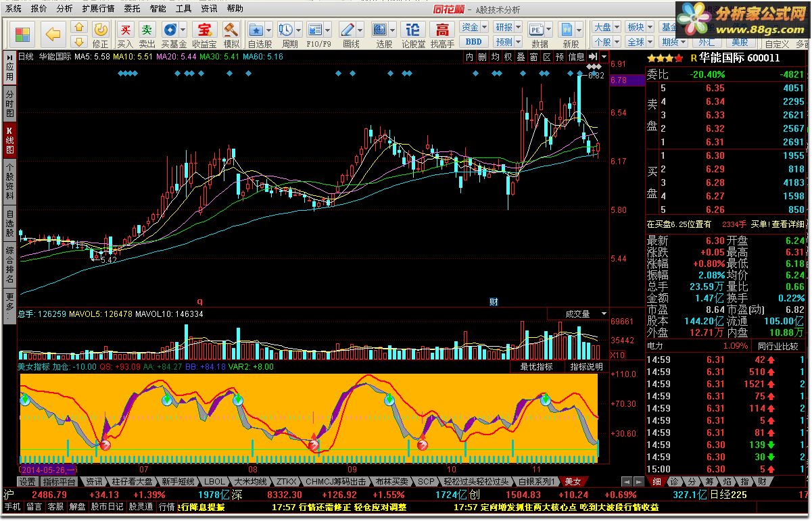Toggle the 删 chart option
The image size is (812, 521).
tap(482, 57)
